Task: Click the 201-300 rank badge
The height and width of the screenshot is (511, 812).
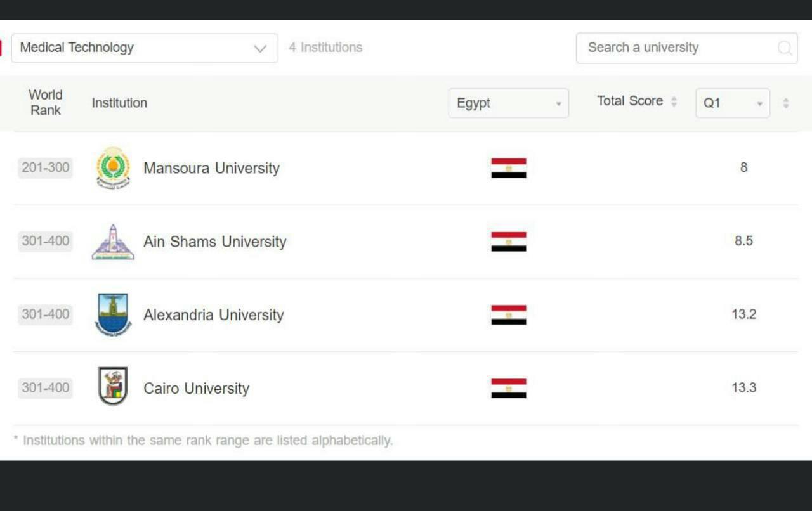Action: pyautogui.click(x=45, y=168)
